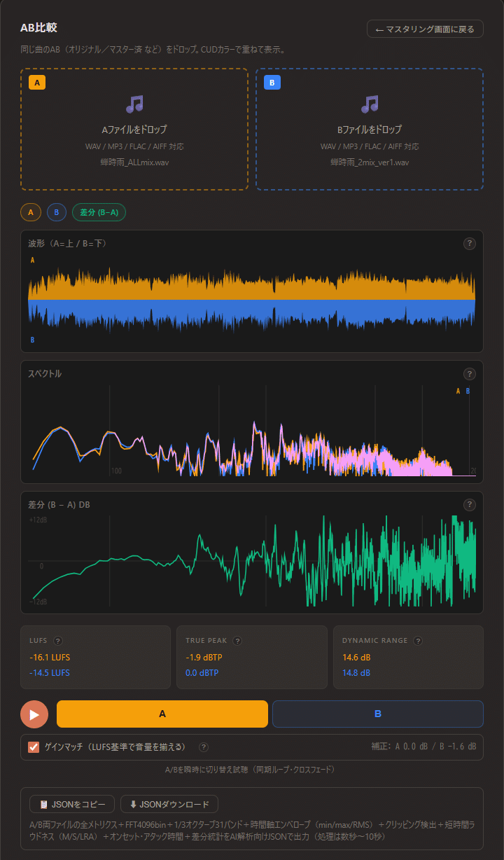504x860 pixels.
Task: Click the 100 Hz spectrum axis label
Action: [117, 471]
